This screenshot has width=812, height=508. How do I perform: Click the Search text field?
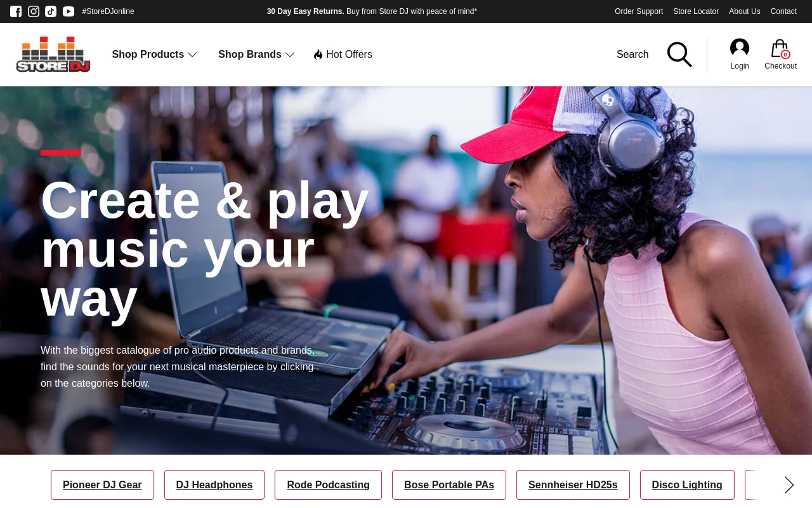632,55
